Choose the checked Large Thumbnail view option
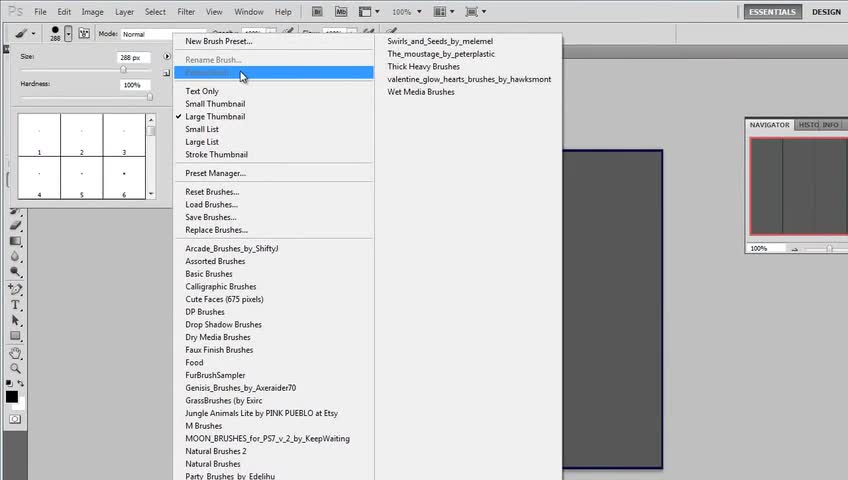Image resolution: width=848 pixels, height=480 pixels. tap(215, 116)
